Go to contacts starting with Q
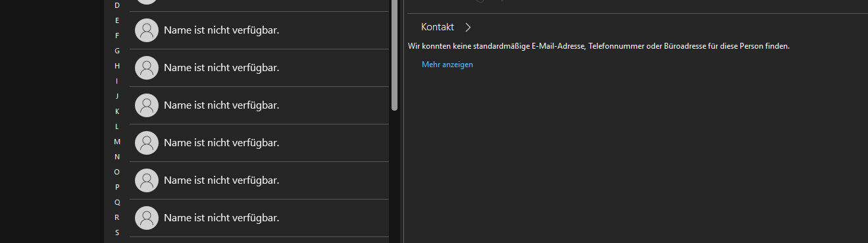The height and width of the screenshot is (243, 868). 117,202
